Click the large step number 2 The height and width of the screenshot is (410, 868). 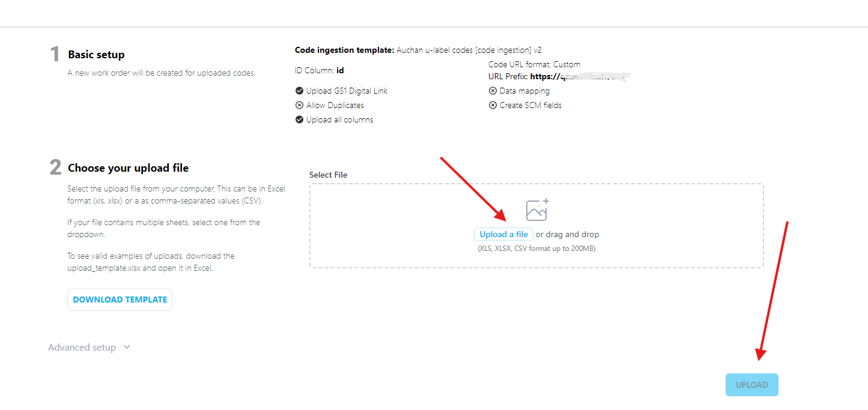pyautogui.click(x=55, y=168)
